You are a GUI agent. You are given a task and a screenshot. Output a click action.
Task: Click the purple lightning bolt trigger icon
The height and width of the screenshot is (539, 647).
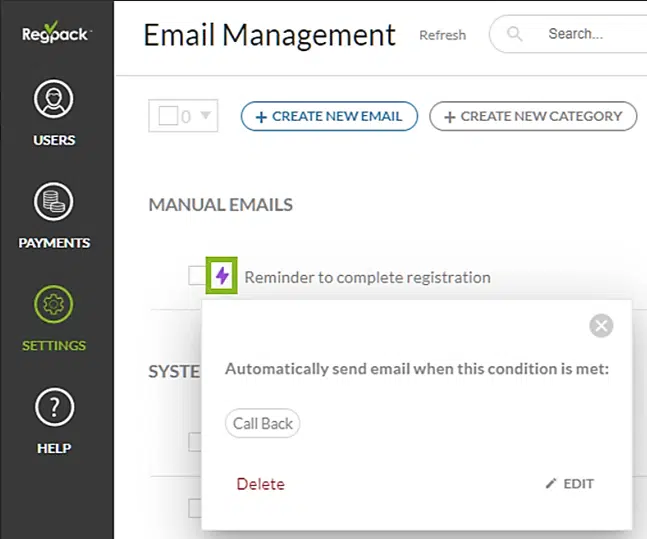point(222,275)
